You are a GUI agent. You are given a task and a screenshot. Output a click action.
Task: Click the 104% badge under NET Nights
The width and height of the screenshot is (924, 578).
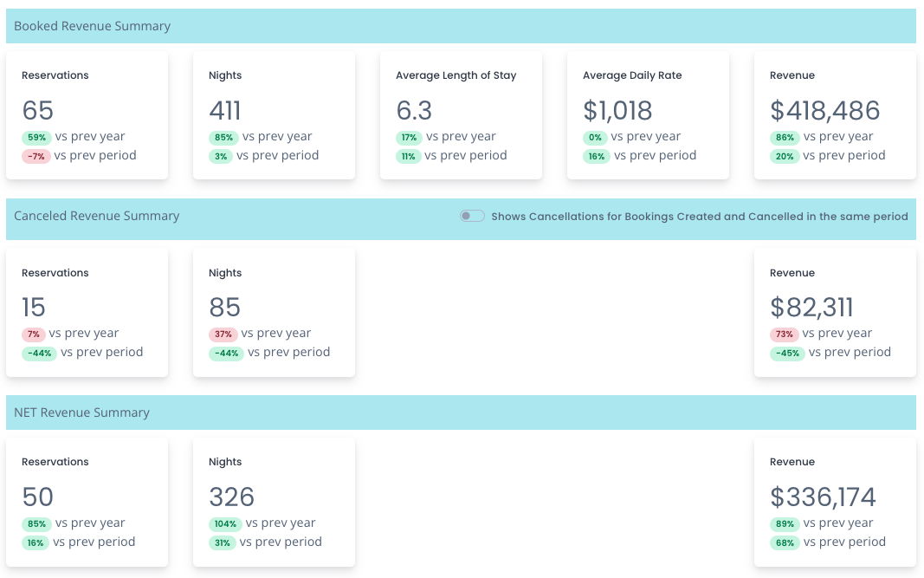(225, 523)
